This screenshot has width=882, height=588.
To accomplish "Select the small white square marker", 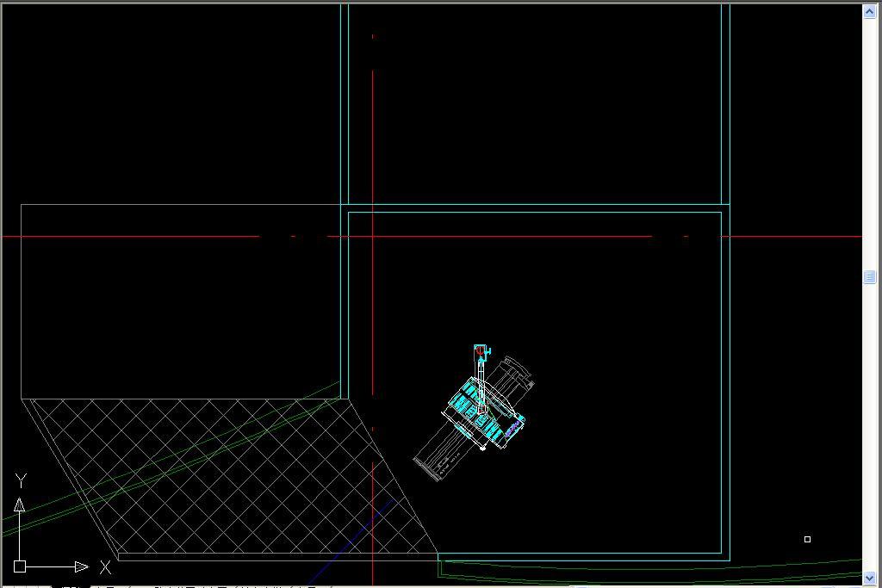I will [x=807, y=539].
